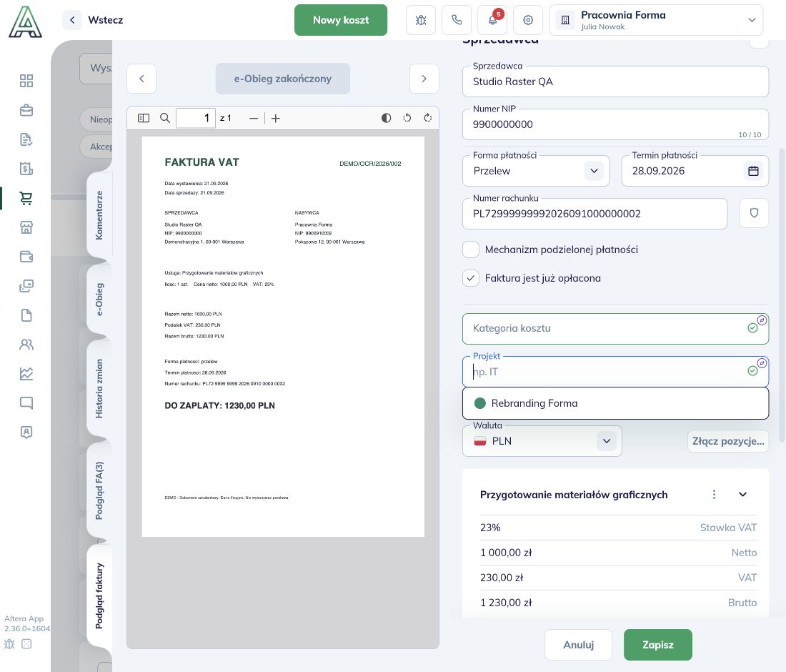Click the e-Obieg zakończony status button
The height and width of the screenshot is (672, 786).
click(283, 79)
